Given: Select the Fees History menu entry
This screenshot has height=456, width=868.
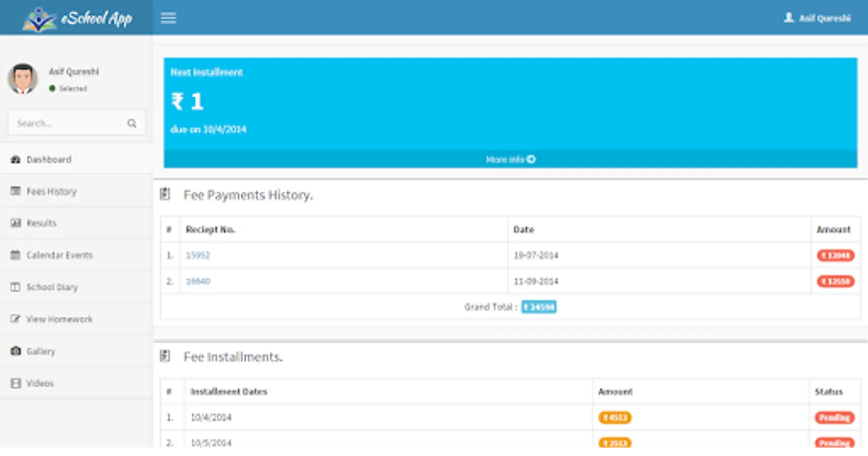Looking at the screenshot, I should 52,191.
